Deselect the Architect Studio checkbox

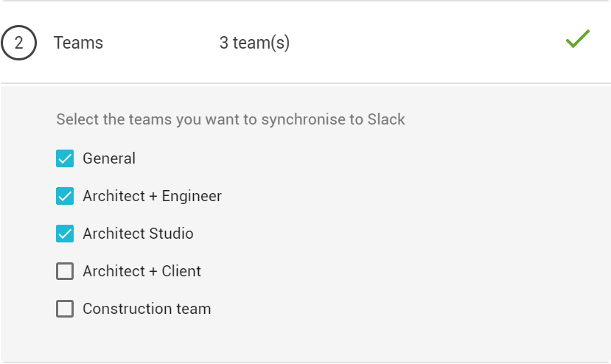pyautogui.click(x=65, y=234)
